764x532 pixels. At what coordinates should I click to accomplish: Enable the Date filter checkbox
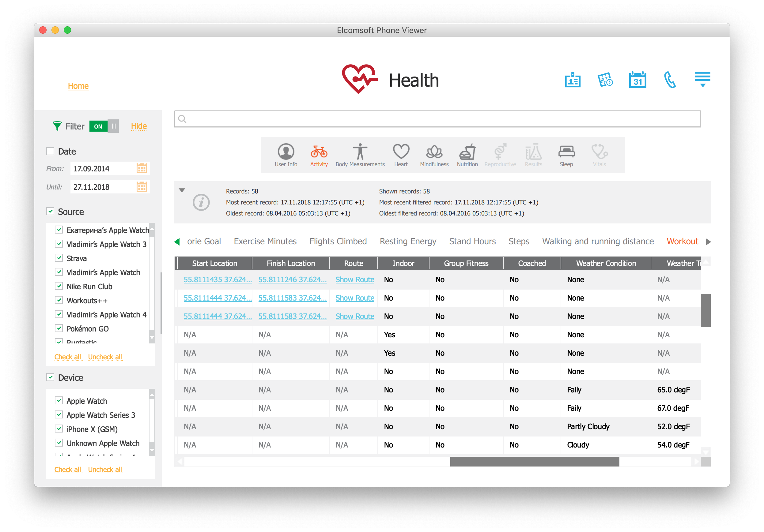coord(50,151)
